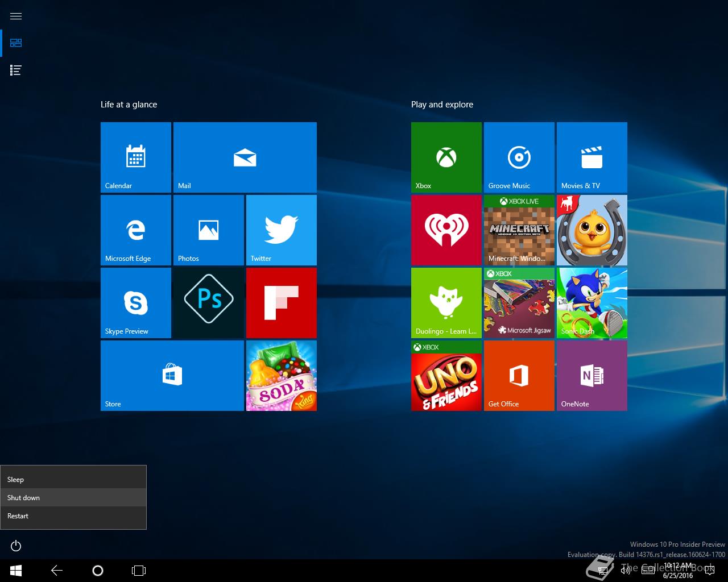Screen dimensions: 728x582
Task: Open the touch keyboard icon
Action: (648, 570)
